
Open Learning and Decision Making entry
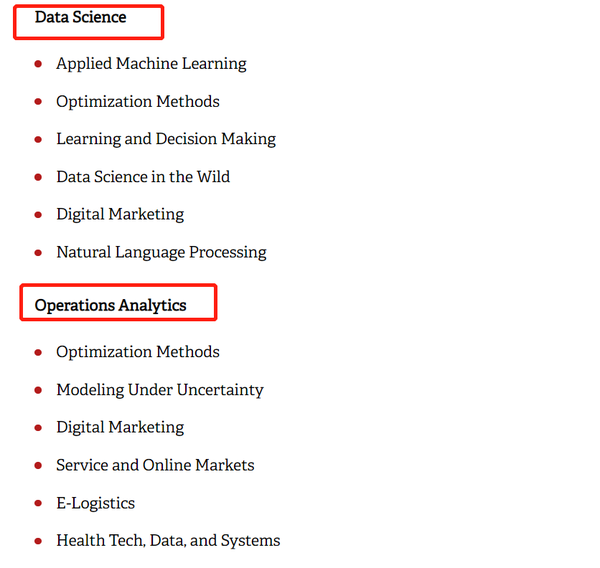pos(166,139)
